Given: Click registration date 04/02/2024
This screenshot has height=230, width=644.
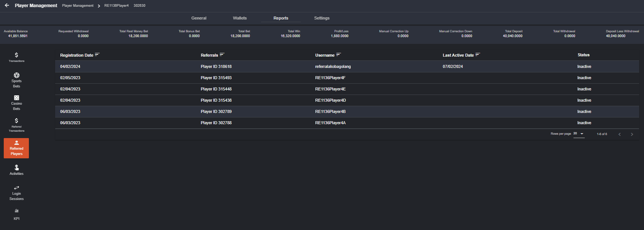Looking at the screenshot, I should (70, 66).
